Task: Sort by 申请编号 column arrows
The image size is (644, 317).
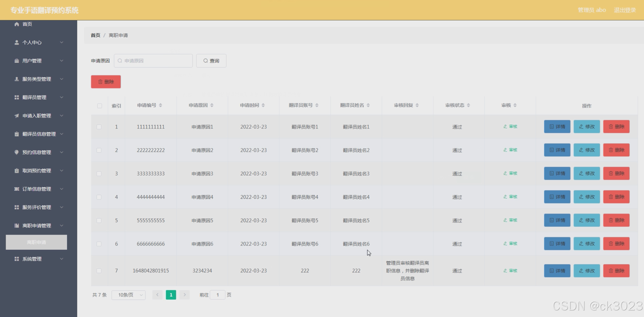Action: click(x=161, y=105)
